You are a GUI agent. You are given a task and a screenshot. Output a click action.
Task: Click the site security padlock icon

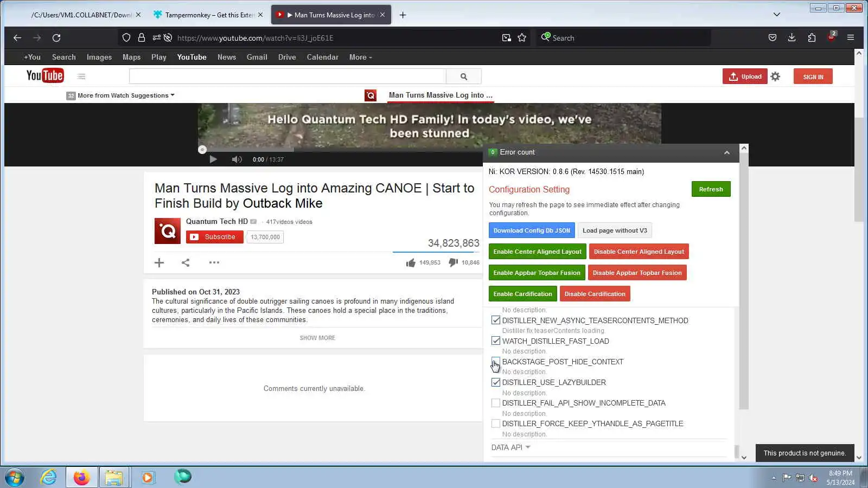coord(142,38)
